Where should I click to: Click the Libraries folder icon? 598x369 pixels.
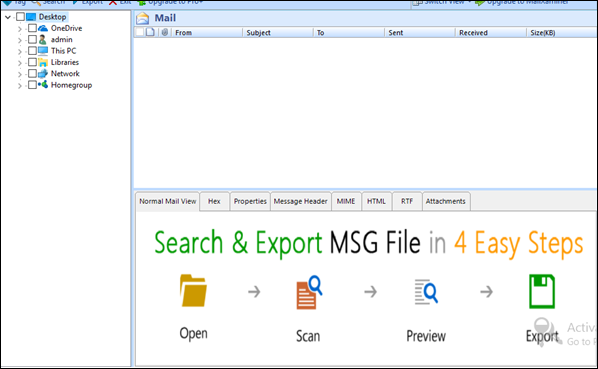(x=43, y=63)
